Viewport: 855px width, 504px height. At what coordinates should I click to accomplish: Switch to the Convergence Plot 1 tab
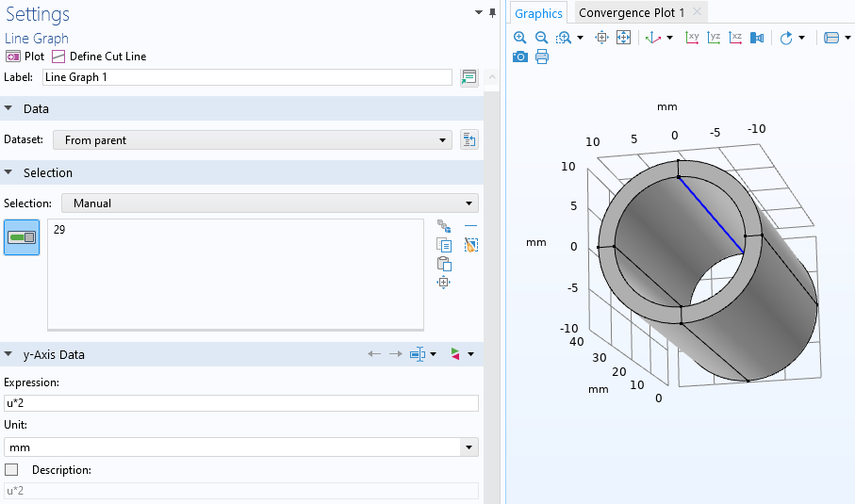632,12
